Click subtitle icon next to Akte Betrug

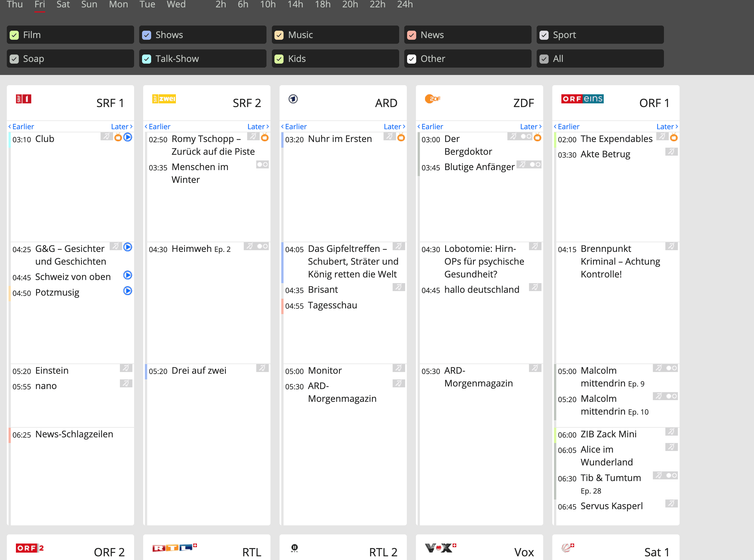671,152
